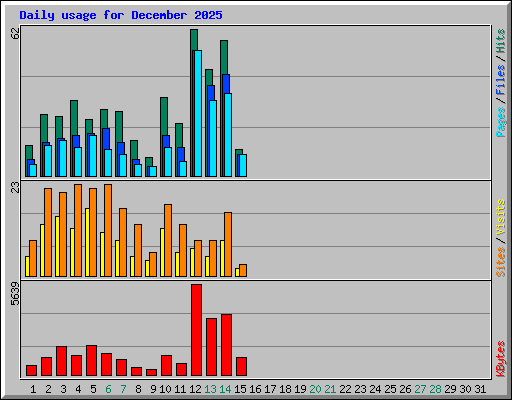Image resolution: width=512 pixels, height=400 pixels.
Task: Click the '23' visits axis label
Action: coord(16,187)
